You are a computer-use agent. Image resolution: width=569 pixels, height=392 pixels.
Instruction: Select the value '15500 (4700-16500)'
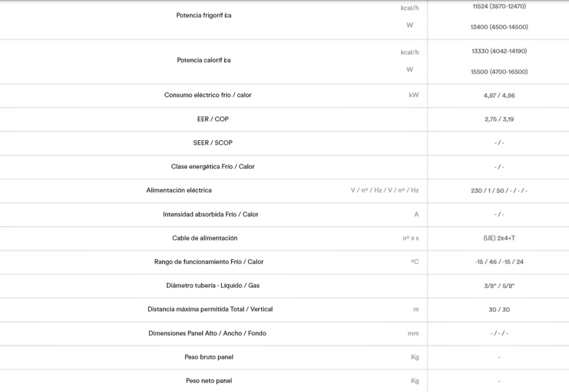pos(499,72)
